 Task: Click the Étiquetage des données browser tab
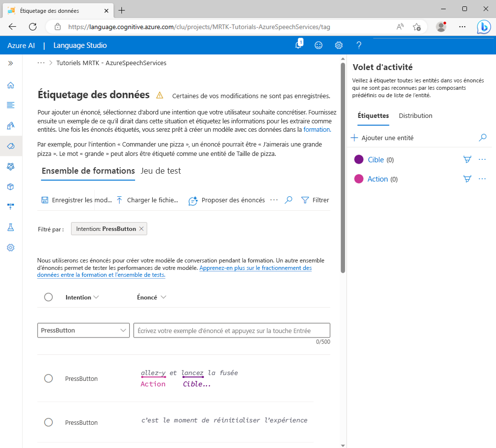tap(57, 11)
